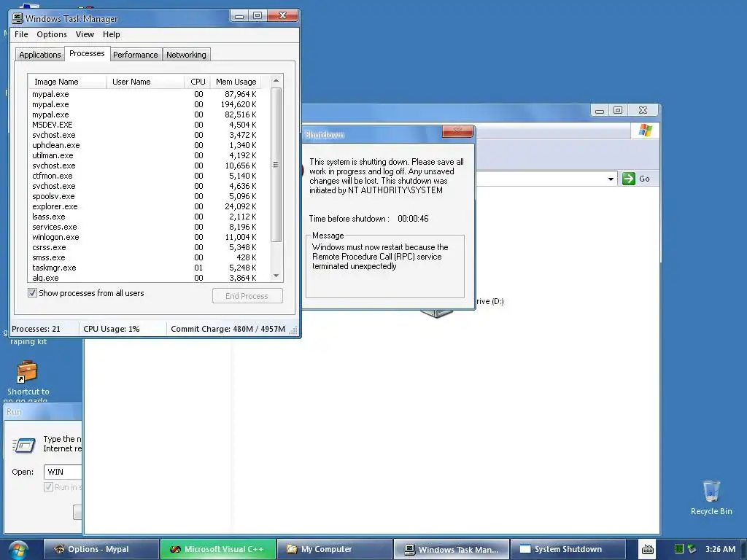Click the Open input field in Run dialog
The height and width of the screenshot is (560, 747).
click(x=63, y=472)
